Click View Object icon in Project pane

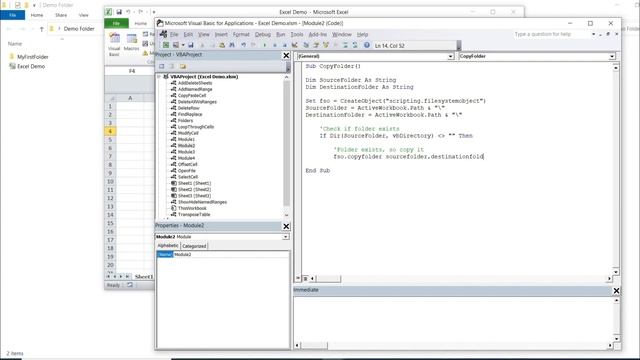click(172, 67)
